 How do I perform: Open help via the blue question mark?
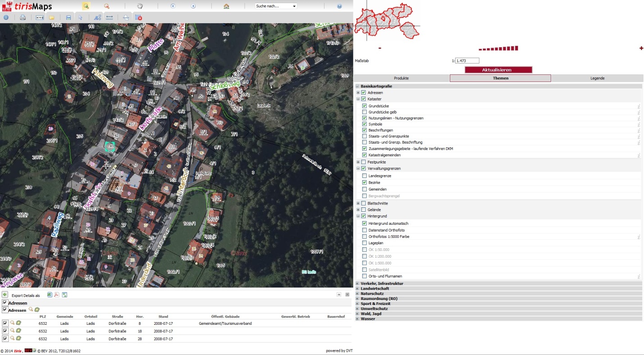click(x=339, y=6)
